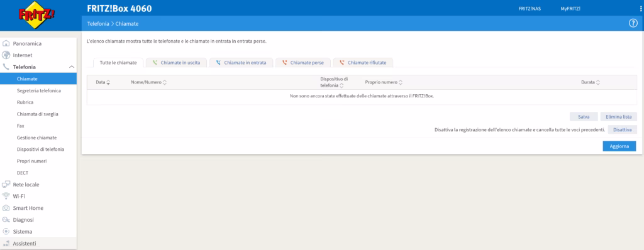644x250 pixels.
Task: Click the green outgoing call icon
Action: [155, 63]
